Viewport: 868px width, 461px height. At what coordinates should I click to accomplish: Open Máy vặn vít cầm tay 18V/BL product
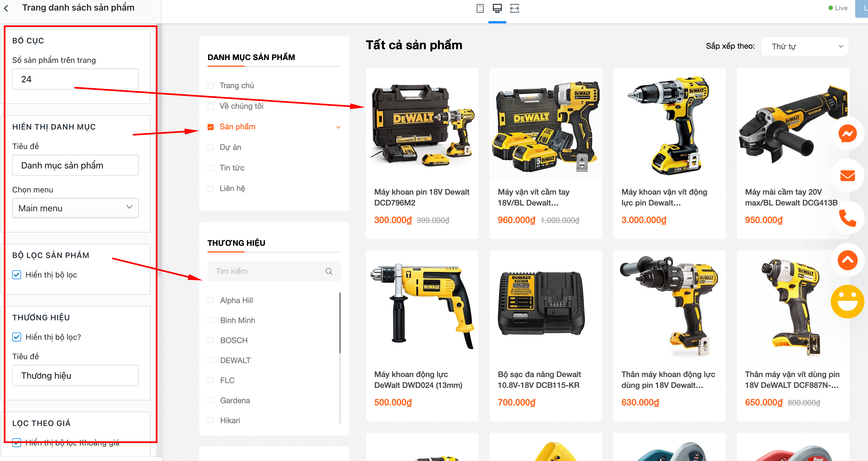pyautogui.click(x=533, y=197)
